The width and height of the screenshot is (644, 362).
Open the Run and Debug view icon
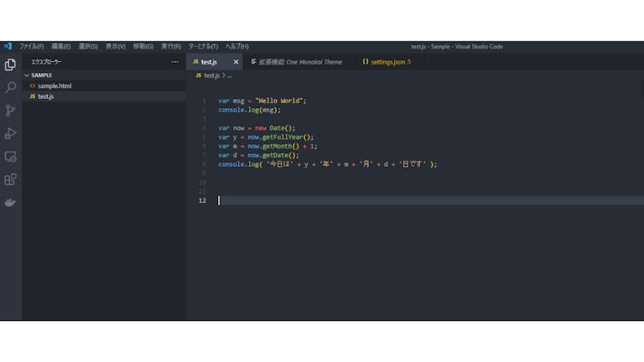point(10,133)
